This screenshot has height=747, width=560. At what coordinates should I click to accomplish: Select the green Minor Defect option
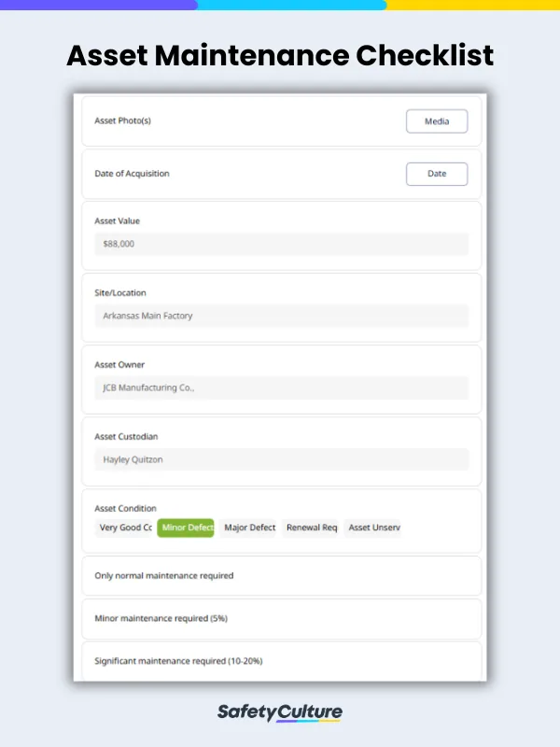tap(186, 529)
